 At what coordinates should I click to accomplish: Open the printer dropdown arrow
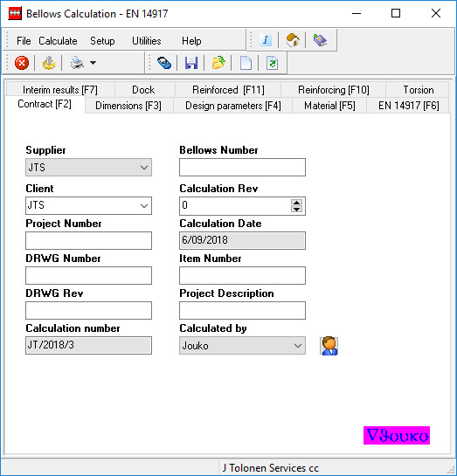93,63
